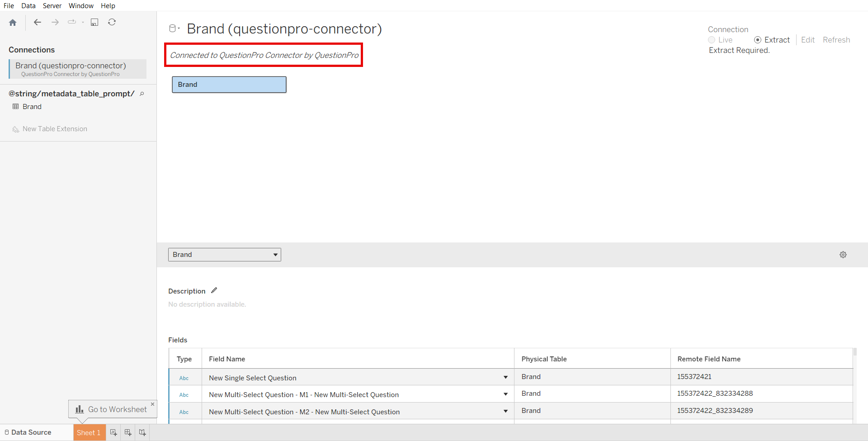The width and height of the screenshot is (868, 441).
Task: Click the redo arrow icon beside Forward
Action: pos(72,22)
